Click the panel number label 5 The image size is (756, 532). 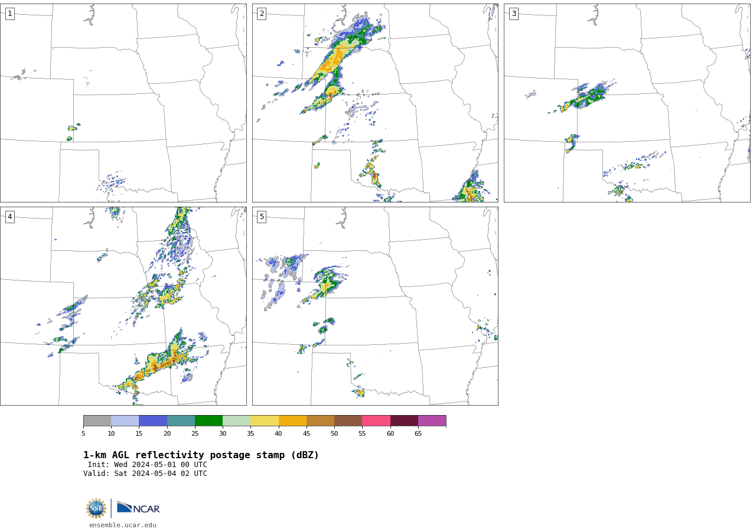262,217
